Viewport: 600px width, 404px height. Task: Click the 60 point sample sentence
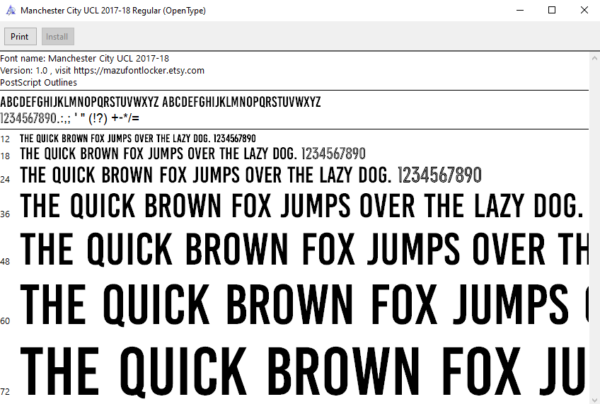[x=304, y=305]
